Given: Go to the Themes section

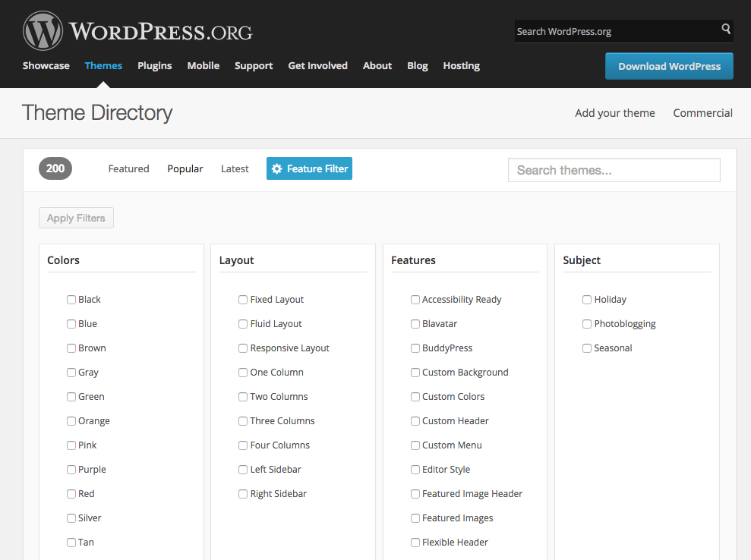Looking at the screenshot, I should (x=103, y=65).
